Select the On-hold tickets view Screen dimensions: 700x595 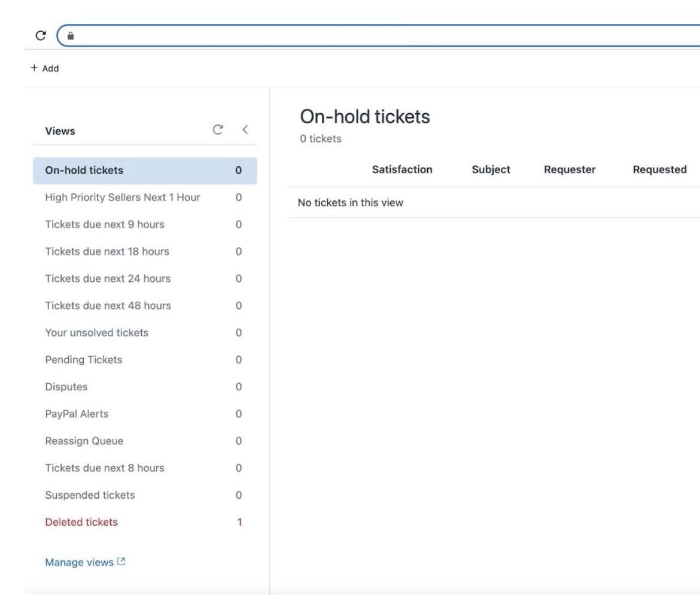point(145,170)
